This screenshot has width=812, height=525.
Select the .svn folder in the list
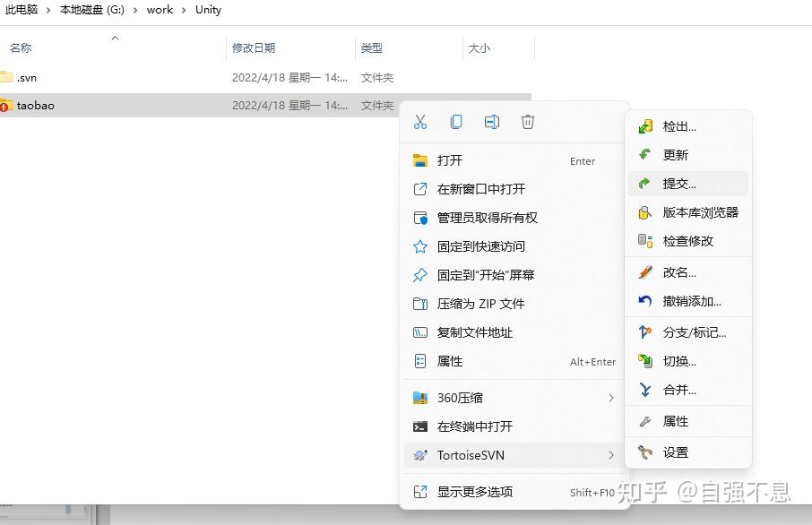click(x=28, y=78)
